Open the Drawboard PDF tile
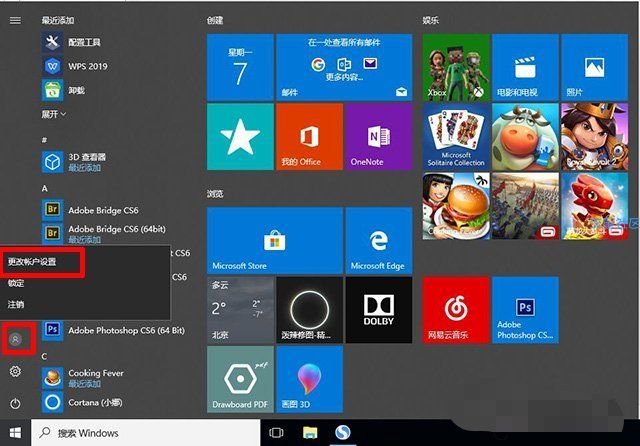The image size is (640, 446). (x=240, y=380)
